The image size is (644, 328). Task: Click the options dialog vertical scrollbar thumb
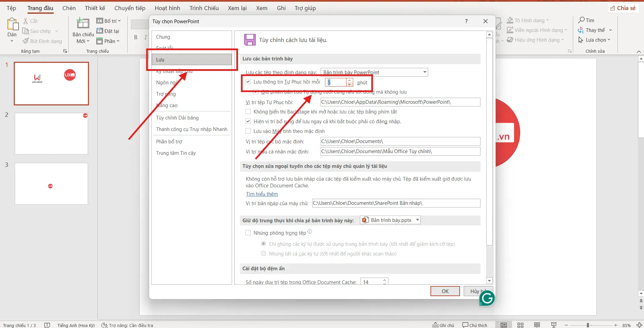489,142
